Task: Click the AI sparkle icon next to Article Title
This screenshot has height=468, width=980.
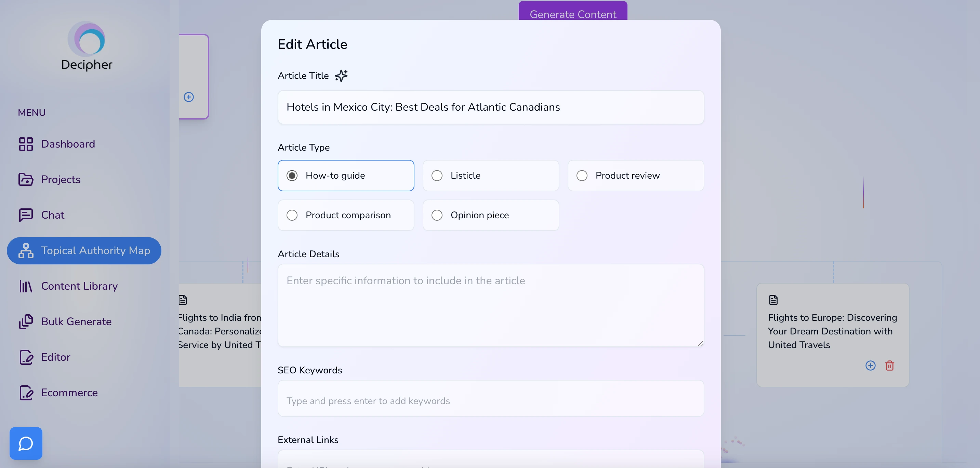Action: click(x=341, y=75)
